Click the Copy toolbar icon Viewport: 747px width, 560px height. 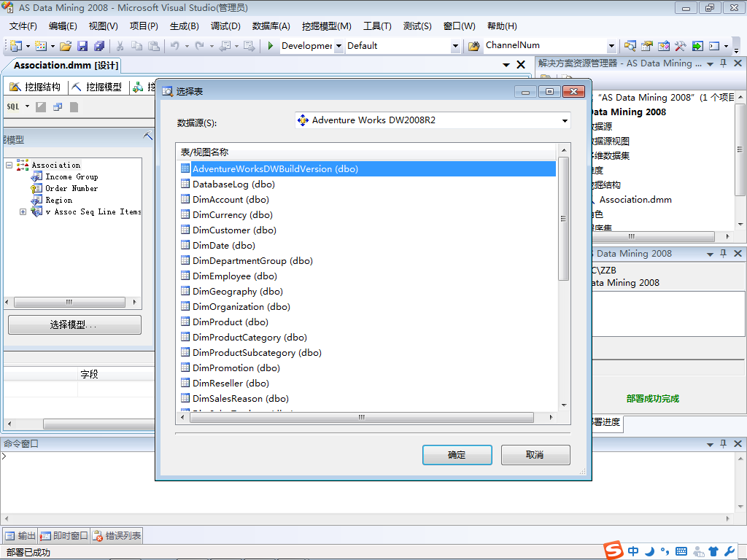(136, 46)
